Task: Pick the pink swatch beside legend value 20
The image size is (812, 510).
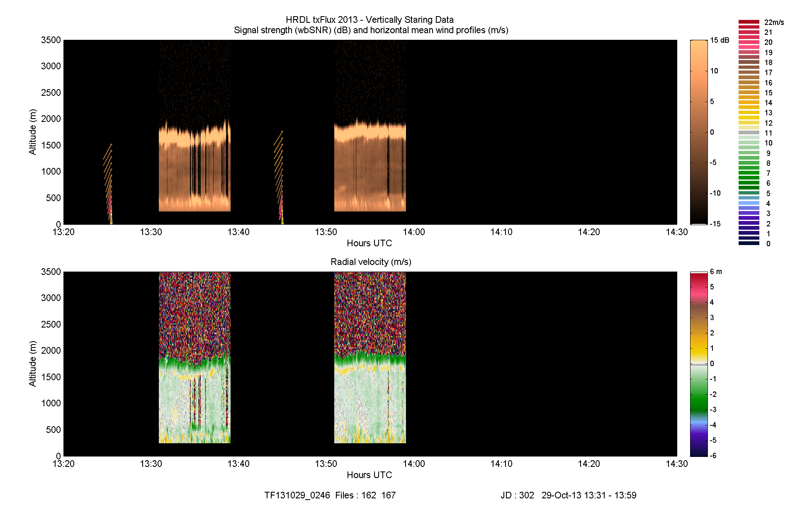Action: tap(749, 42)
